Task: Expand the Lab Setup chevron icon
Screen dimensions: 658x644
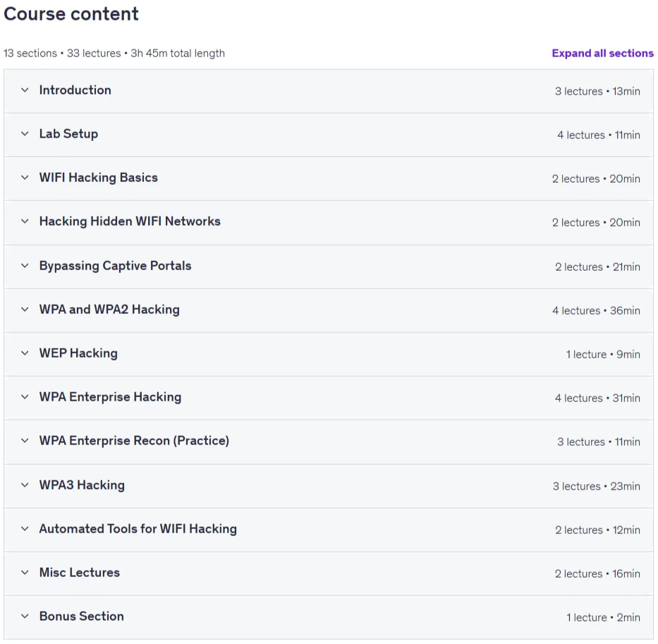Action: coord(25,134)
